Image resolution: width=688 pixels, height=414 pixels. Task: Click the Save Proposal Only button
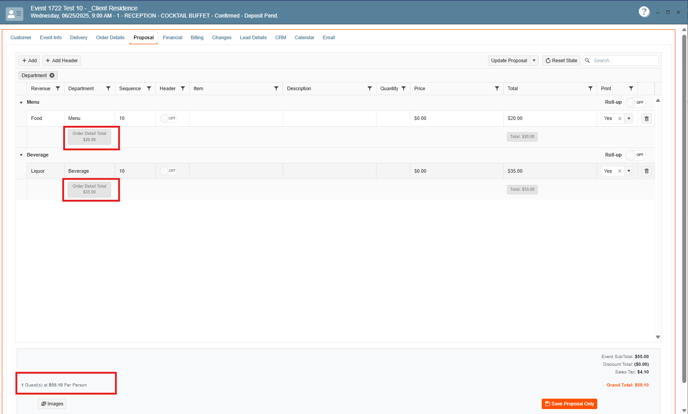pos(569,403)
